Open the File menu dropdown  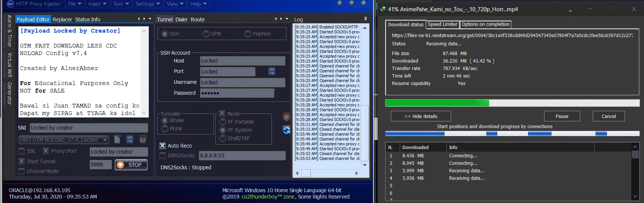(75, 4)
